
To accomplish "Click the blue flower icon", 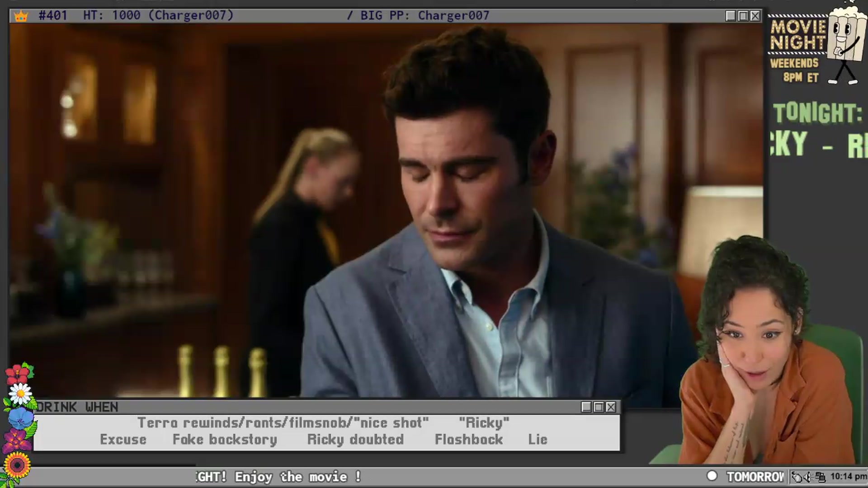I will 20,418.
